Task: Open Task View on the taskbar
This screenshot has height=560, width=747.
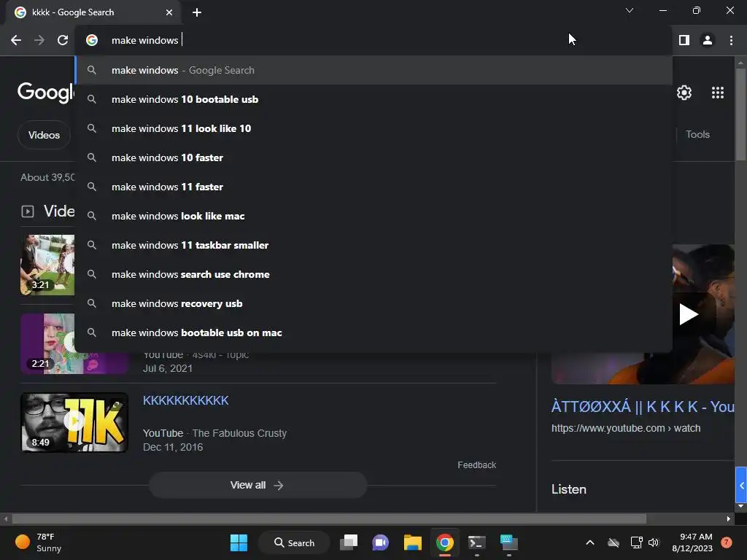Action: point(349,542)
